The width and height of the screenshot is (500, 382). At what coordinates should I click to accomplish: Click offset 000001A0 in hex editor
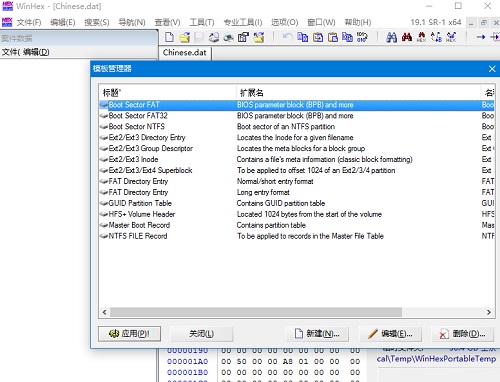coord(188,361)
